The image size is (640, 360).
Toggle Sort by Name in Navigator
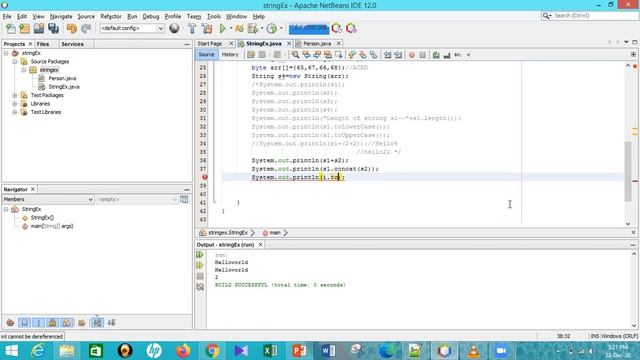tap(97, 323)
